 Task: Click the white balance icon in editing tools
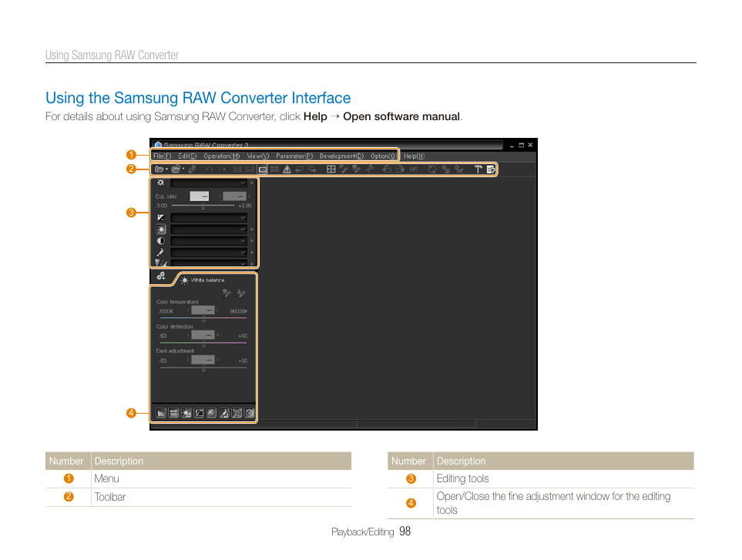(161, 230)
